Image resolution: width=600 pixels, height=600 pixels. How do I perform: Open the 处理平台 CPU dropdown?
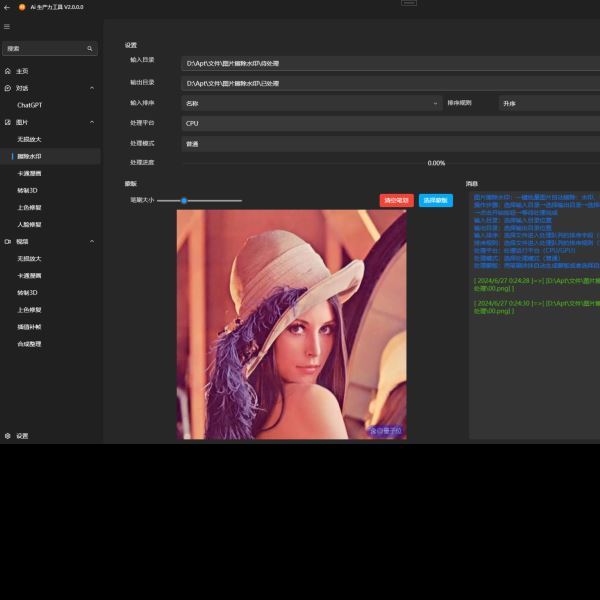[390, 123]
